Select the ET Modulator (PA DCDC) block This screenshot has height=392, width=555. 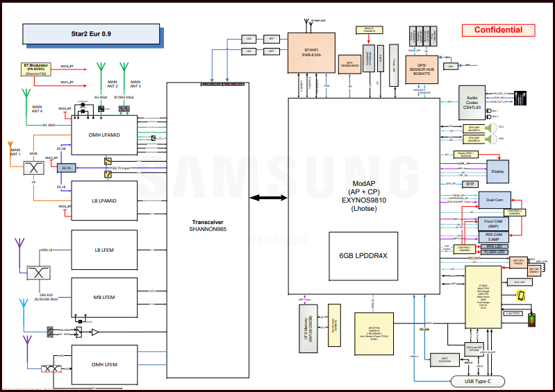35,69
